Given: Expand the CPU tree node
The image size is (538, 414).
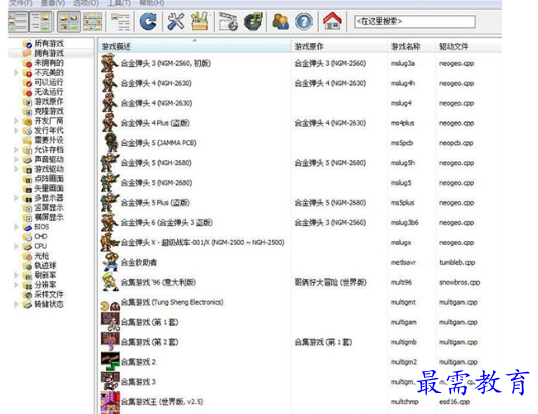Looking at the screenshot, I should click(x=16, y=246).
